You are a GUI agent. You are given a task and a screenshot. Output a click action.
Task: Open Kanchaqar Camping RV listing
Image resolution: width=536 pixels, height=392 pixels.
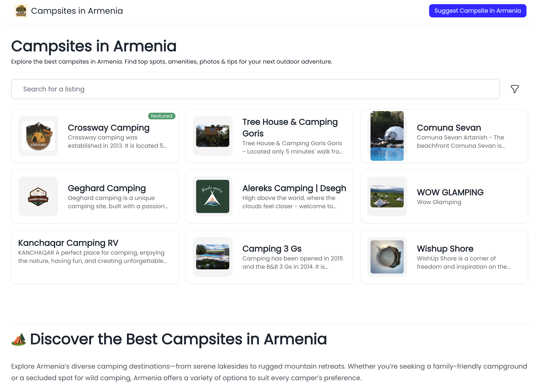click(68, 243)
